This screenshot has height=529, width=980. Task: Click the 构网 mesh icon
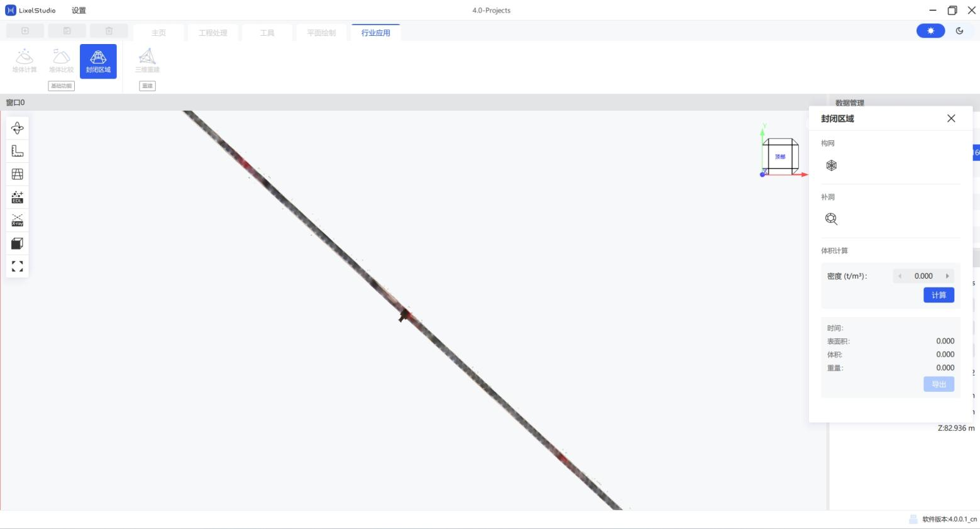832,165
